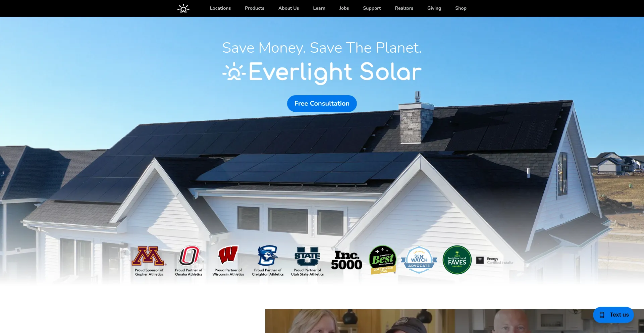The height and width of the screenshot is (333, 644).
Task: Open the About Us menu
Action: (x=288, y=8)
